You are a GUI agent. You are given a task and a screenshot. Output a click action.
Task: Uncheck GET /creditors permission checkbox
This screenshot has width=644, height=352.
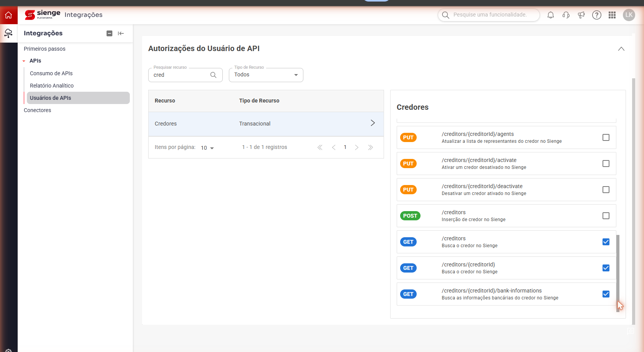(606, 242)
